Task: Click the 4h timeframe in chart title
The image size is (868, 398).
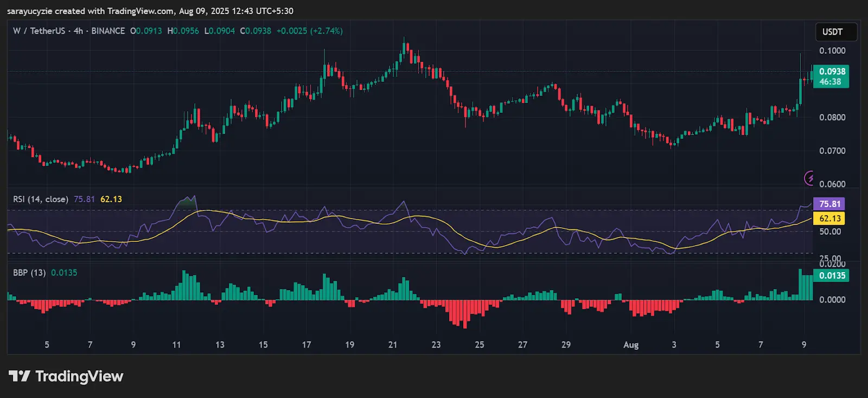Action: pos(79,31)
